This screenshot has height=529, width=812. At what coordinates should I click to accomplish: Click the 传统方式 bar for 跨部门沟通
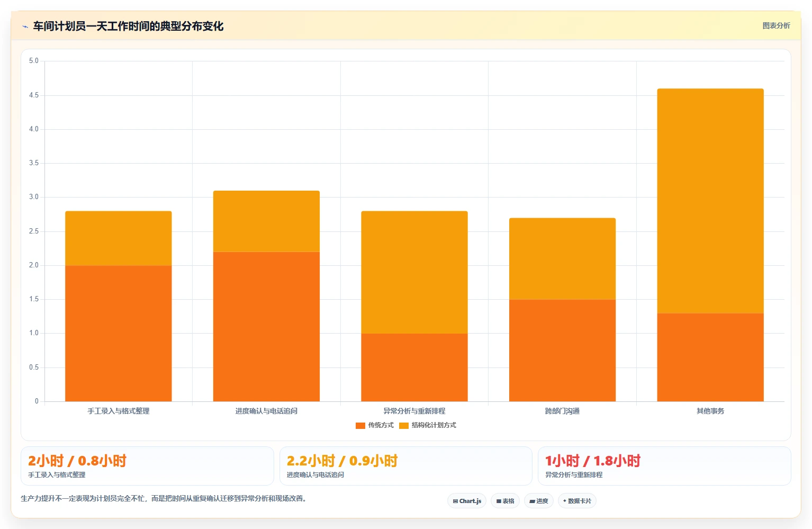coord(562,351)
